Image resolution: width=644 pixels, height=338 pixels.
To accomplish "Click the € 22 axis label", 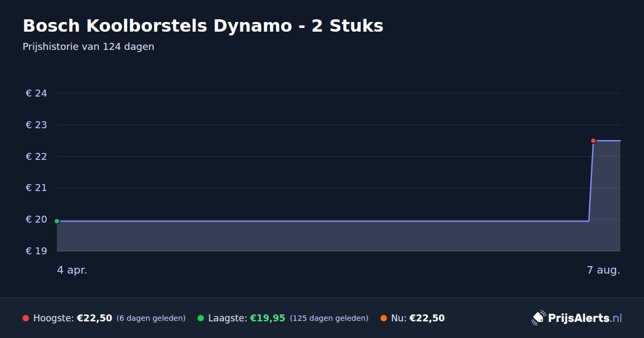I will pyautogui.click(x=36, y=157).
